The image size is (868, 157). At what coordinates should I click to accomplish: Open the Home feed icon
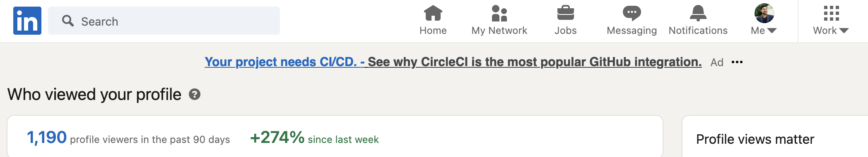(433, 13)
